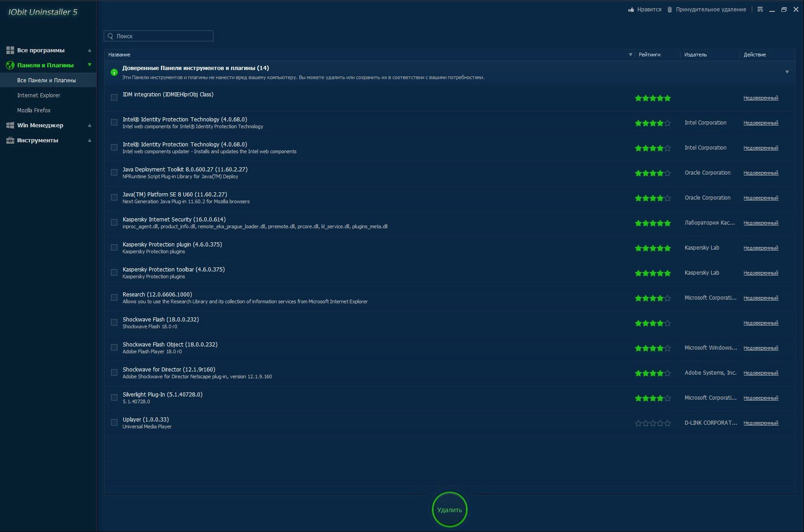
Task: Collapse the trusted plugins group arrow
Action: pyautogui.click(x=787, y=72)
